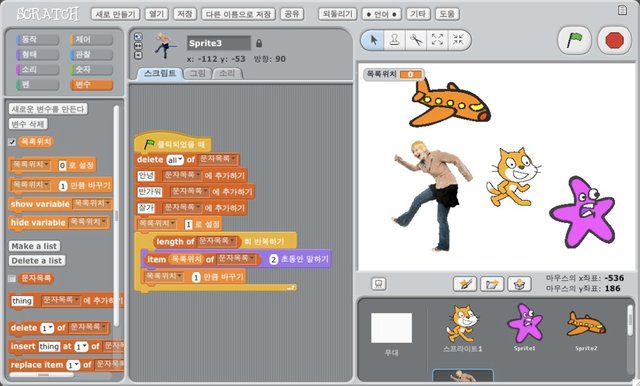Select the stamp duplicate tool
The height and width of the screenshot is (386, 640).
click(x=394, y=40)
